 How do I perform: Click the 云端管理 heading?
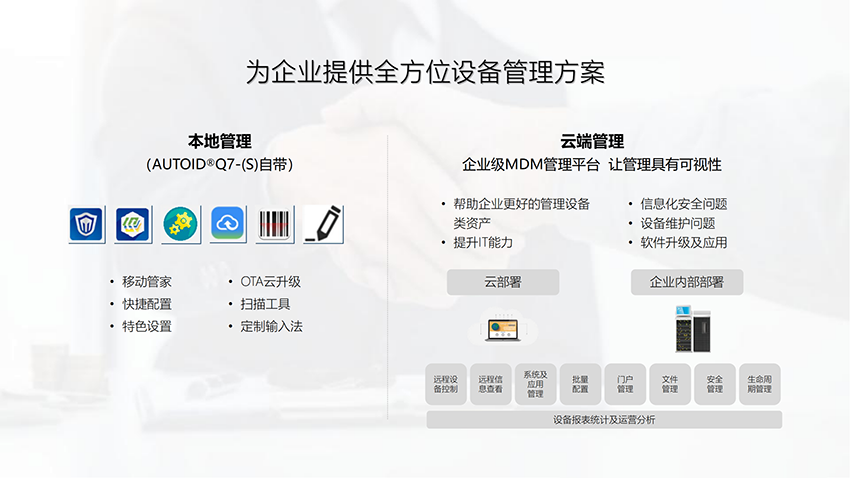[x=592, y=142]
